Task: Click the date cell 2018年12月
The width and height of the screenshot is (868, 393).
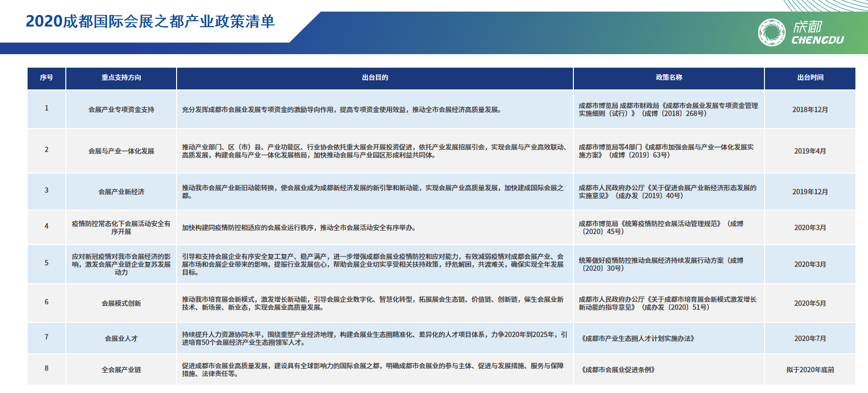Action: click(810, 110)
